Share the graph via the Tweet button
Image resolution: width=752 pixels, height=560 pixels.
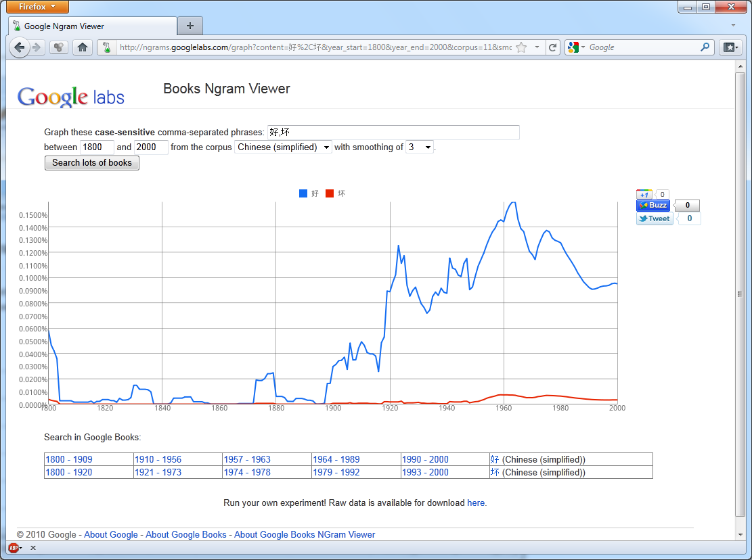click(655, 218)
